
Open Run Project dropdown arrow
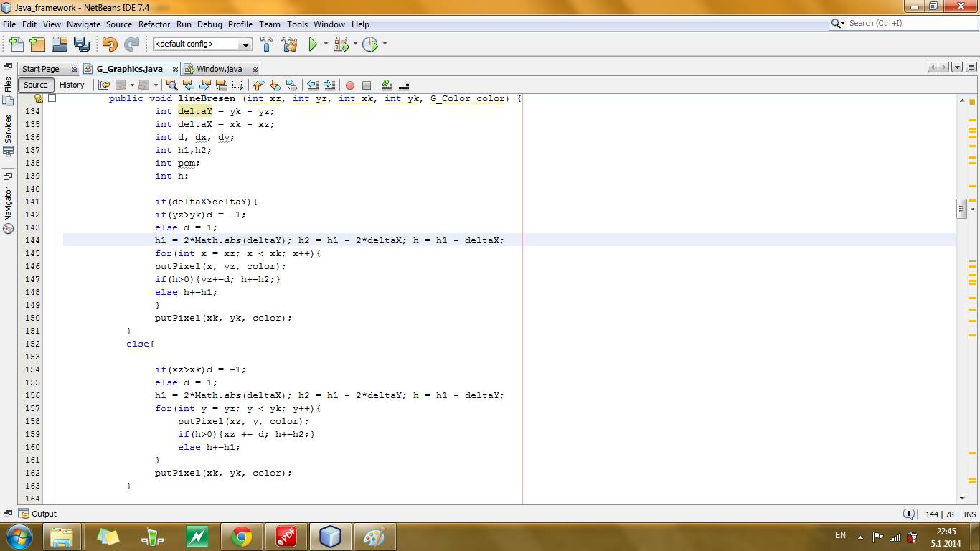click(x=326, y=44)
